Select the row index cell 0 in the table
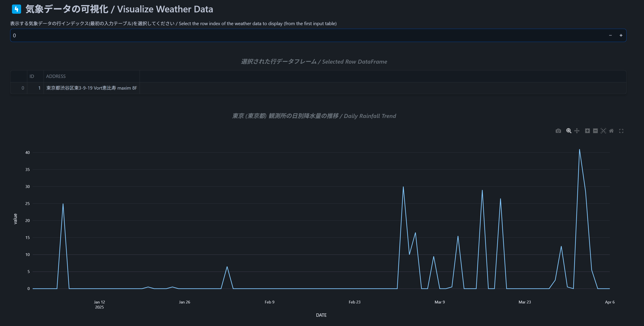644x326 pixels. pos(19,88)
